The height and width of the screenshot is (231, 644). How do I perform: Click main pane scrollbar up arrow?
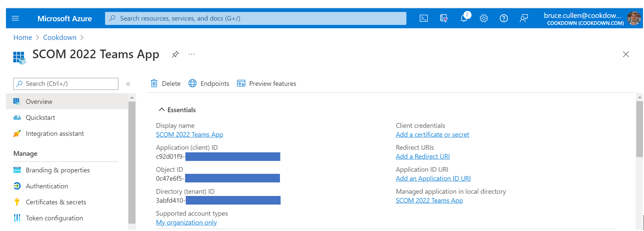tap(640, 97)
